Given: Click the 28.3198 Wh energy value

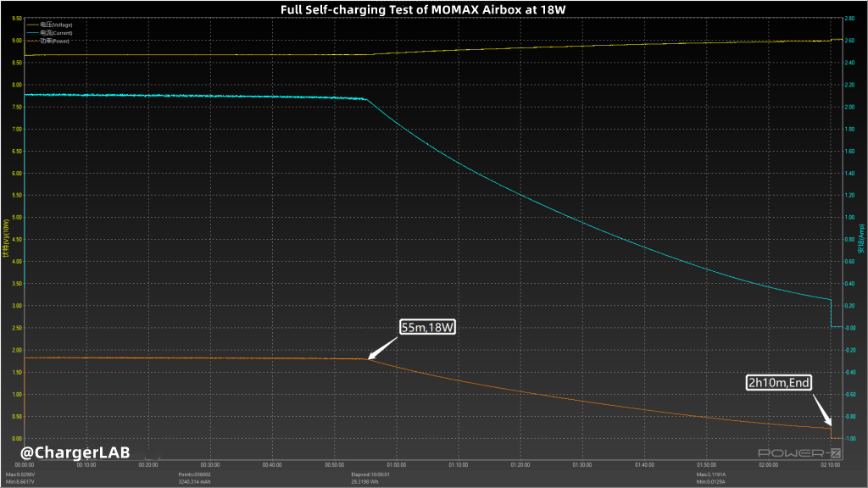Looking at the screenshot, I should [364, 482].
